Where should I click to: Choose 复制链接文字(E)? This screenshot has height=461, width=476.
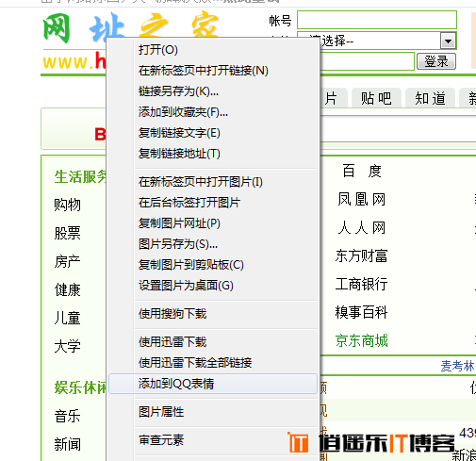(213, 133)
